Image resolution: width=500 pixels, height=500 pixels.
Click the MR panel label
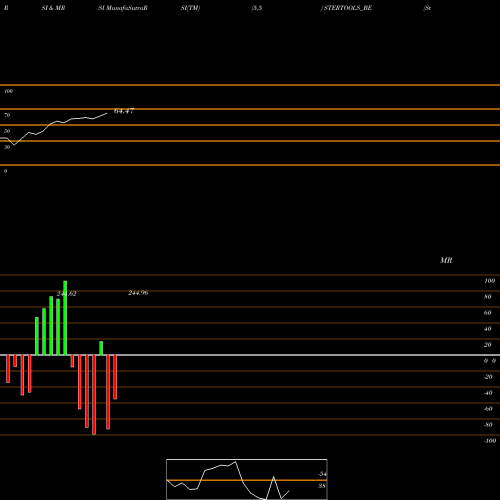[446, 260]
